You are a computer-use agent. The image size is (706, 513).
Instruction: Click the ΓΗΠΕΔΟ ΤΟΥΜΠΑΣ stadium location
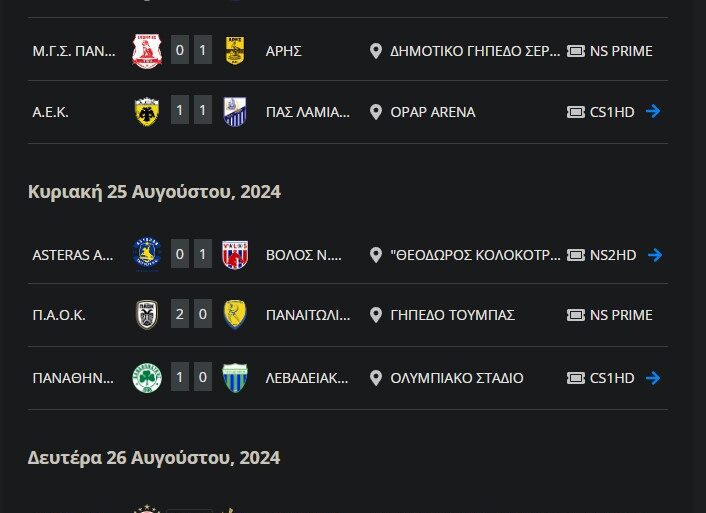click(x=452, y=315)
